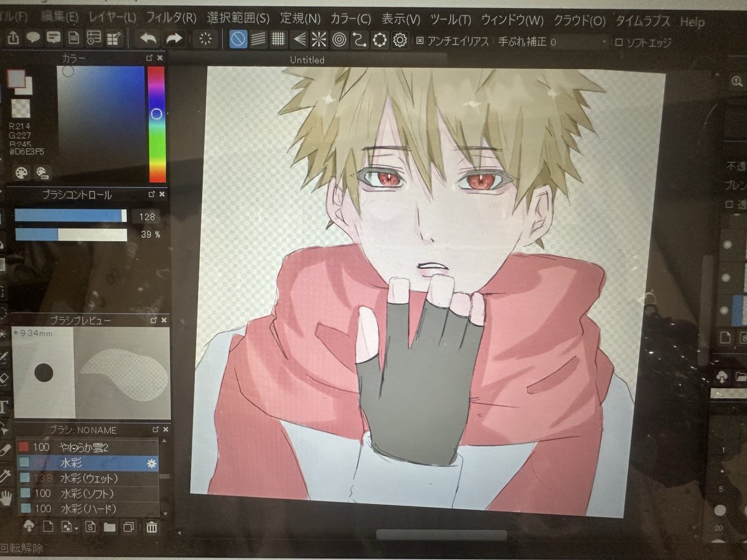Click the grid-with-pencil icon in toolbar

(113, 39)
